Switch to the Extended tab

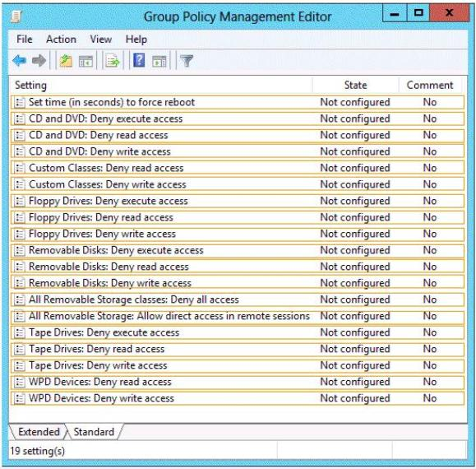[x=39, y=432]
